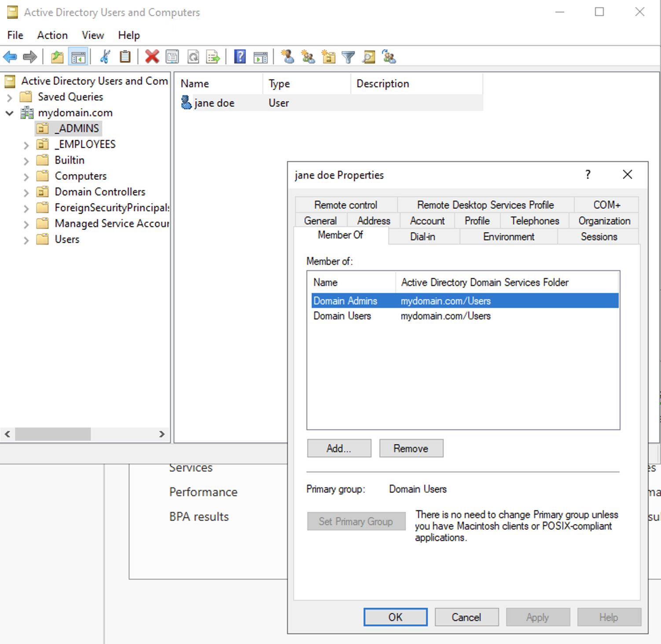This screenshot has width=661, height=644.
Task: Click the Add to group toolbar icon
Action: tap(389, 57)
